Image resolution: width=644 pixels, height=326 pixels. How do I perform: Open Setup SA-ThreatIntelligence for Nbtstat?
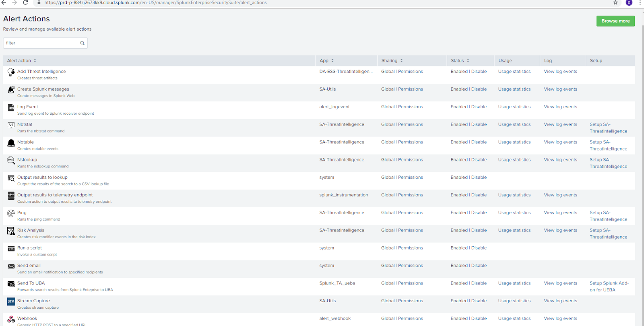coord(608,128)
